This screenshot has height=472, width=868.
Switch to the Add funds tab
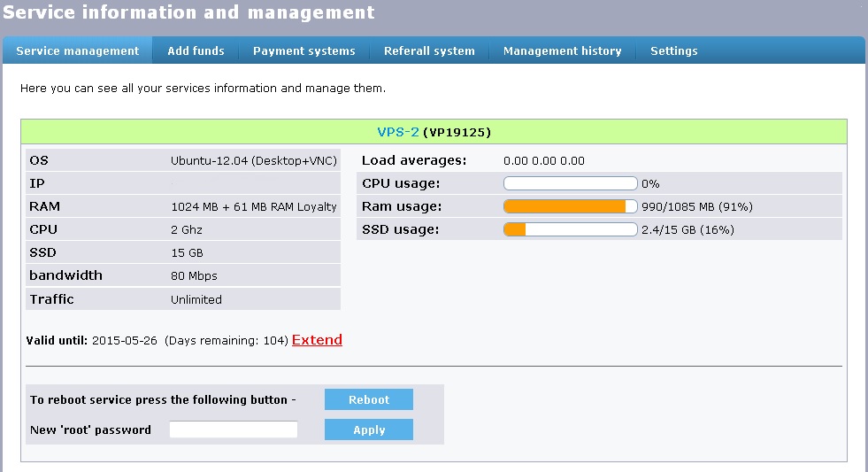[x=196, y=50]
